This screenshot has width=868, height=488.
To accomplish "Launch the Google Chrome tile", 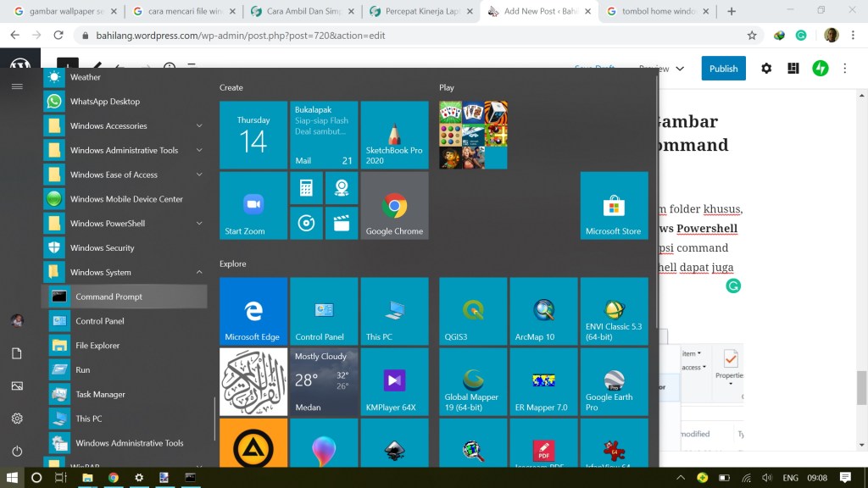I will 394,206.
